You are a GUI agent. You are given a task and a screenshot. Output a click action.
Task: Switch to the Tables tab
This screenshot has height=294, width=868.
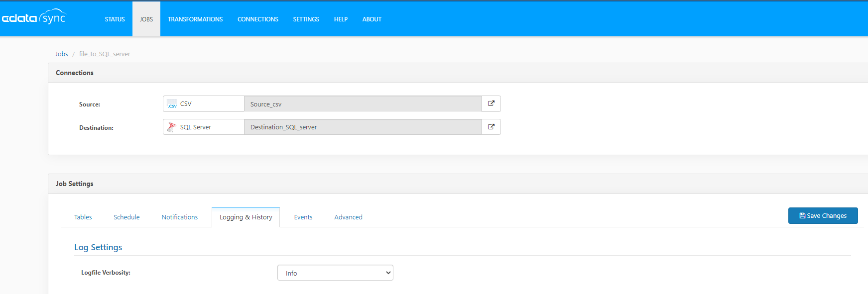pos(83,217)
